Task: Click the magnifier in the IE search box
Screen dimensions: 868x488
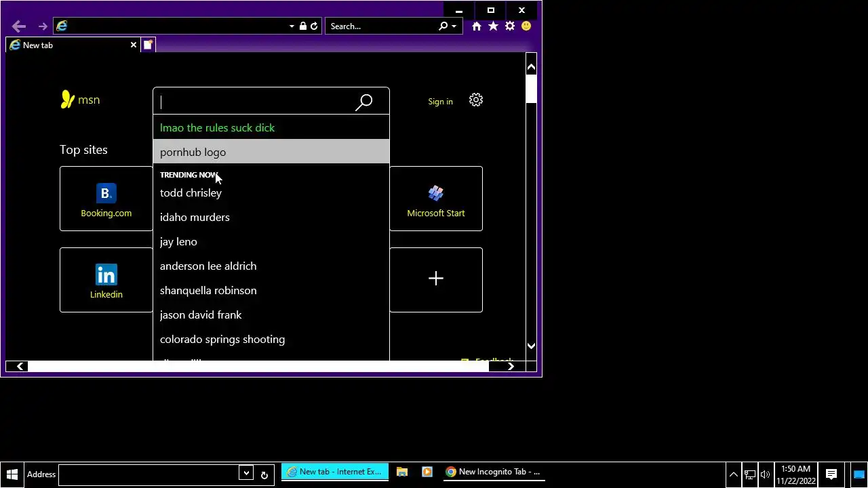Action: [x=443, y=26]
